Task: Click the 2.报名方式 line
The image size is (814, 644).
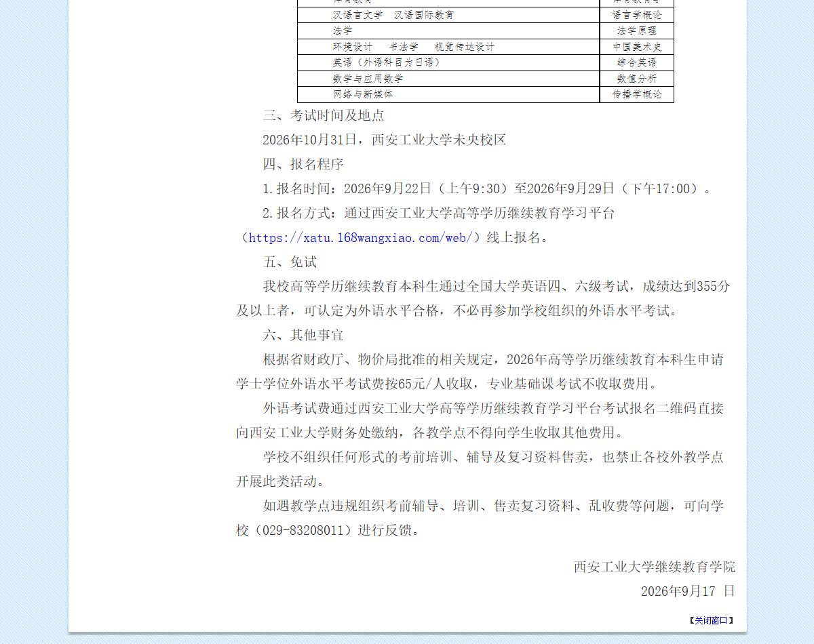Action: (x=439, y=214)
